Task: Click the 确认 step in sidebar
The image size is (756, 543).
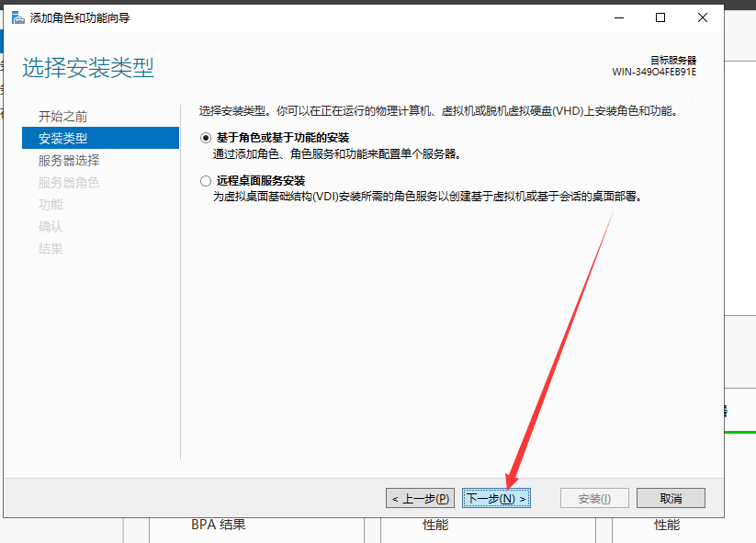Action: [51, 227]
